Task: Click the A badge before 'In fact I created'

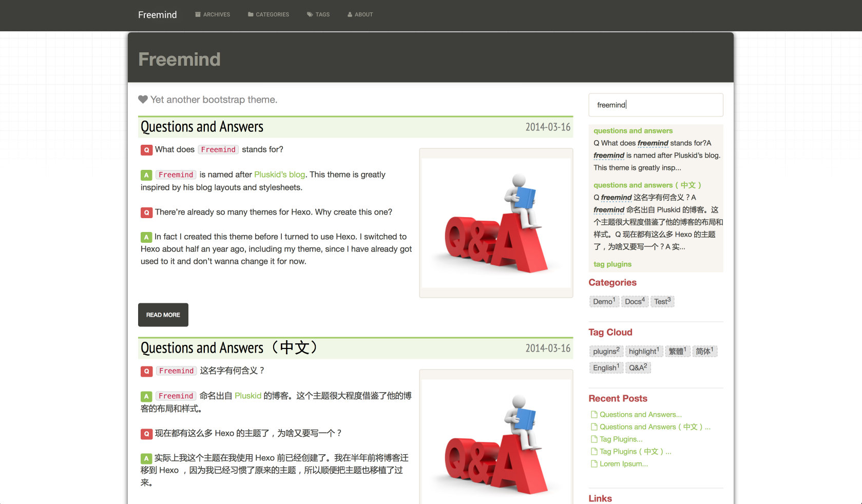Action: click(x=146, y=237)
